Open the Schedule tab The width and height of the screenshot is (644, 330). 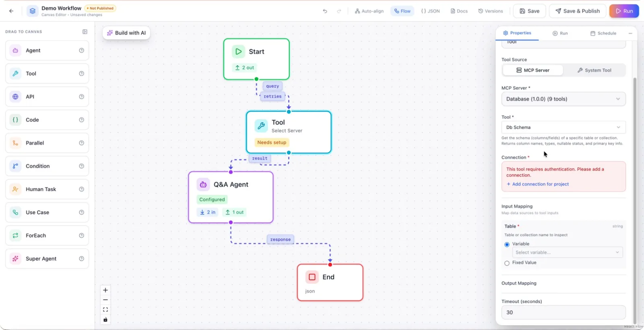pyautogui.click(x=603, y=33)
